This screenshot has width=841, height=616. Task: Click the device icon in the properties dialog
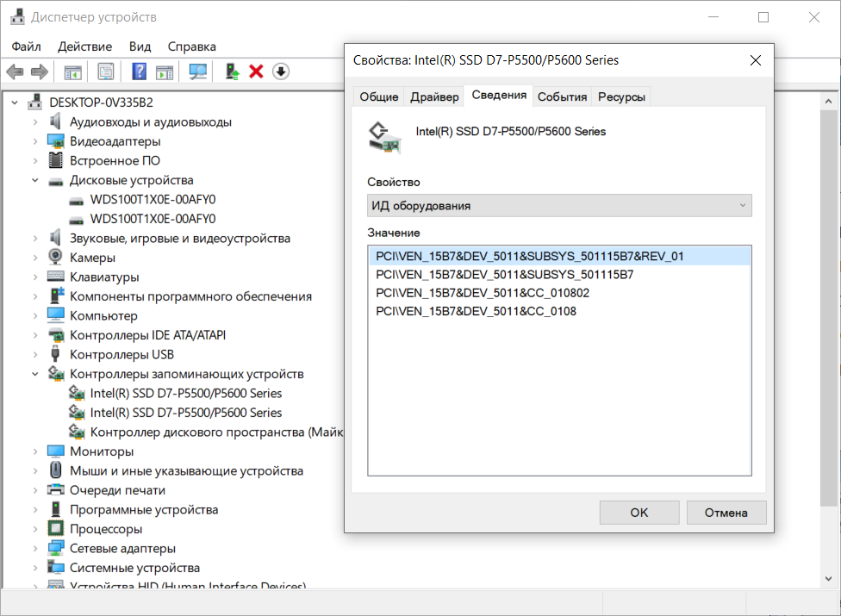click(x=384, y=138)
